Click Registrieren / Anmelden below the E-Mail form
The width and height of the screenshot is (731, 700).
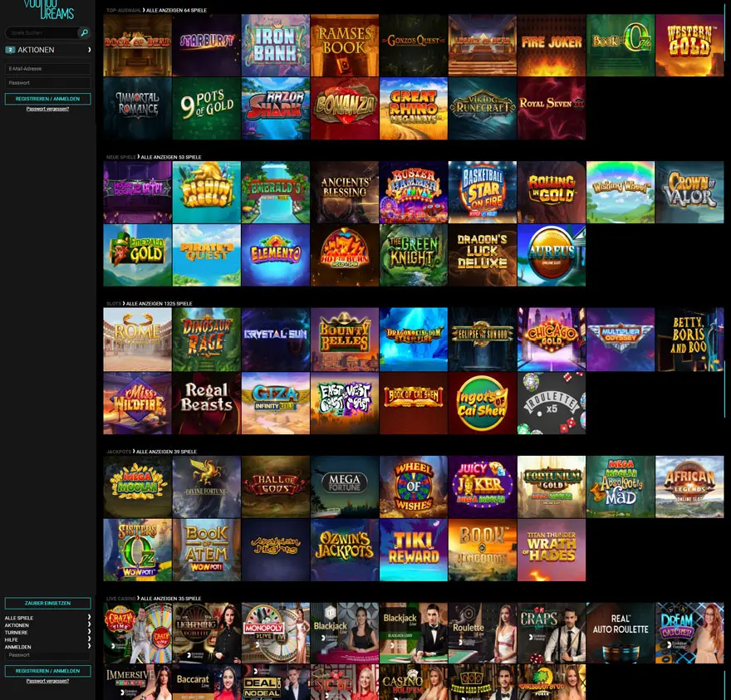pyautogui.click(x=47, y=99)
